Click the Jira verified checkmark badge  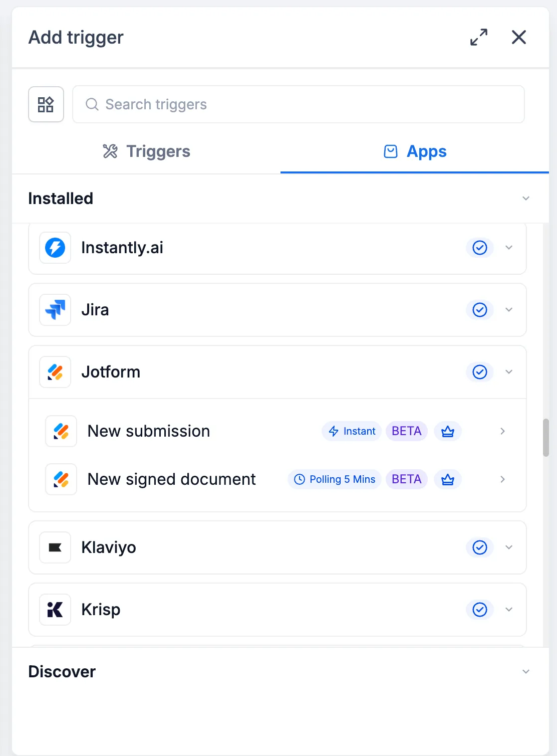click(x=480, y=310)
